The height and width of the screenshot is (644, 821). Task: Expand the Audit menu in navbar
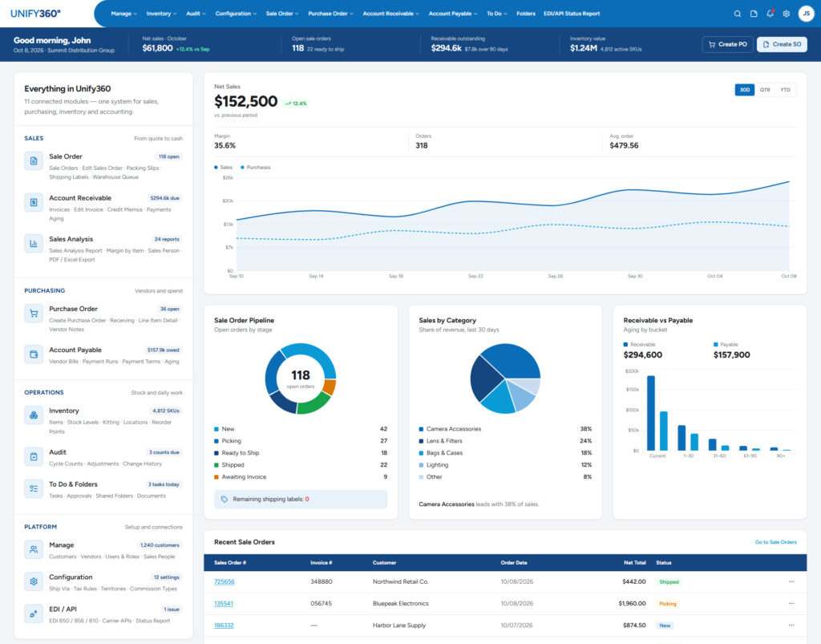196,14
